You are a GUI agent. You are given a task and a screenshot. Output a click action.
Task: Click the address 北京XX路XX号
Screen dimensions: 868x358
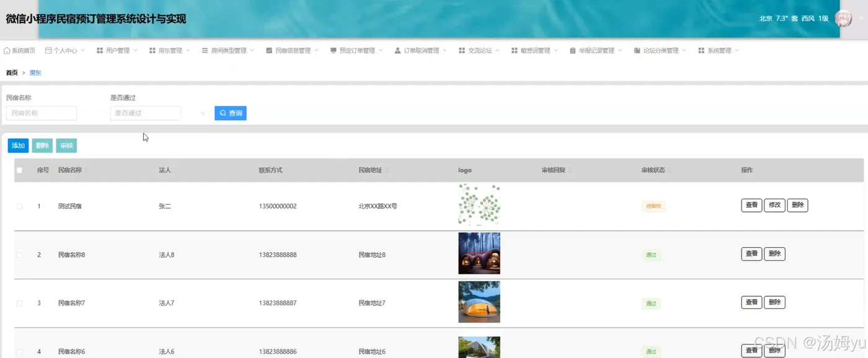(x=378, y=206)
